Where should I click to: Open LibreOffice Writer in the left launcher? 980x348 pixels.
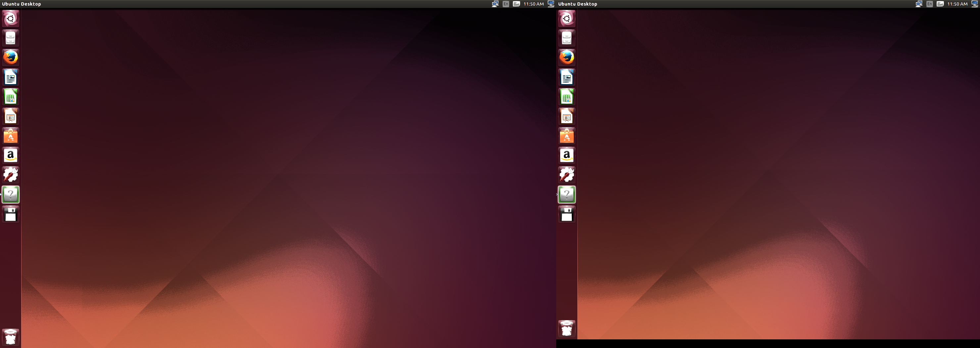pos(11,77)
